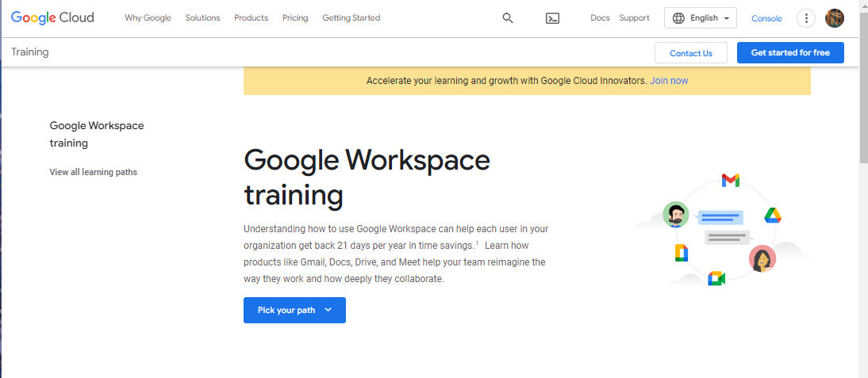868x378 pixels.
Task: Open the Solutions menu
Action: [202, 17]
